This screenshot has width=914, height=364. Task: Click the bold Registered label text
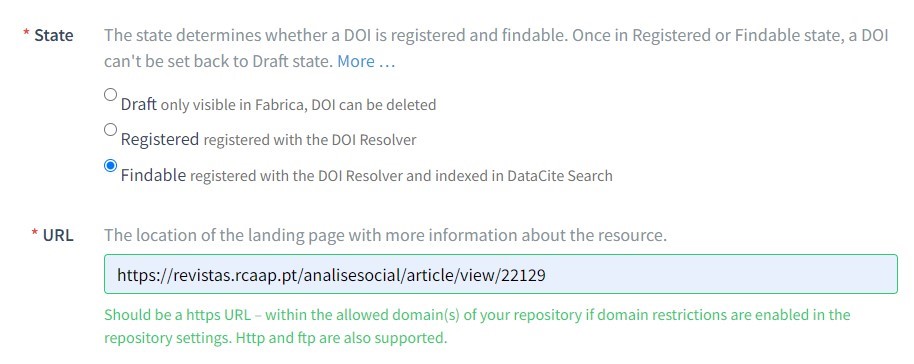160,140
